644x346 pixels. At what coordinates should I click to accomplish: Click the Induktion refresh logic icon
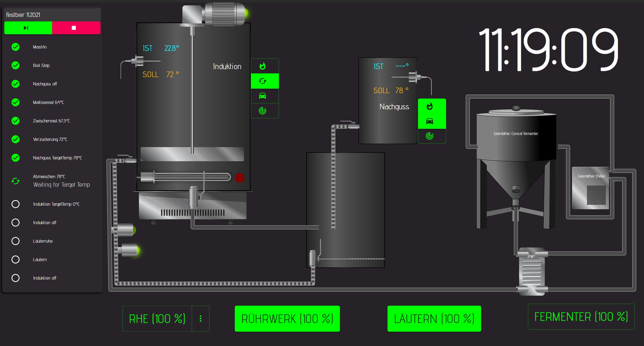click(263, 81)
